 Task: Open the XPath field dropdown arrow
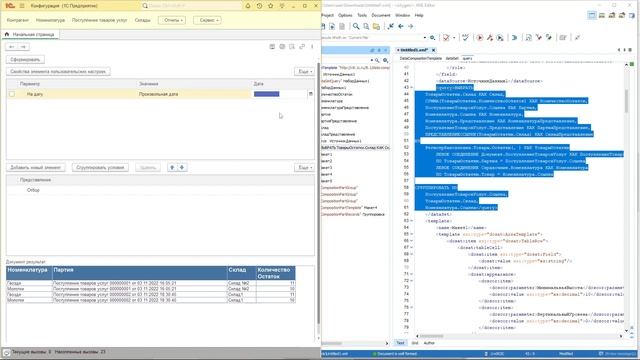coord(424,38)
